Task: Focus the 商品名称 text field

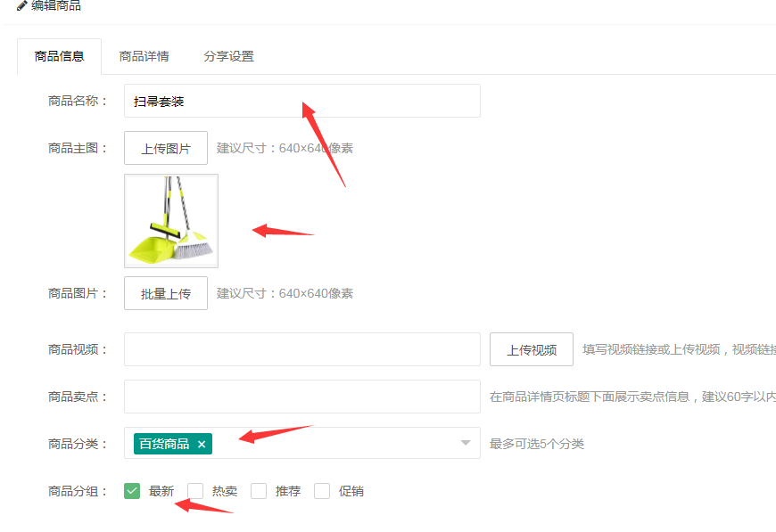Action: (x=301, y=101)
